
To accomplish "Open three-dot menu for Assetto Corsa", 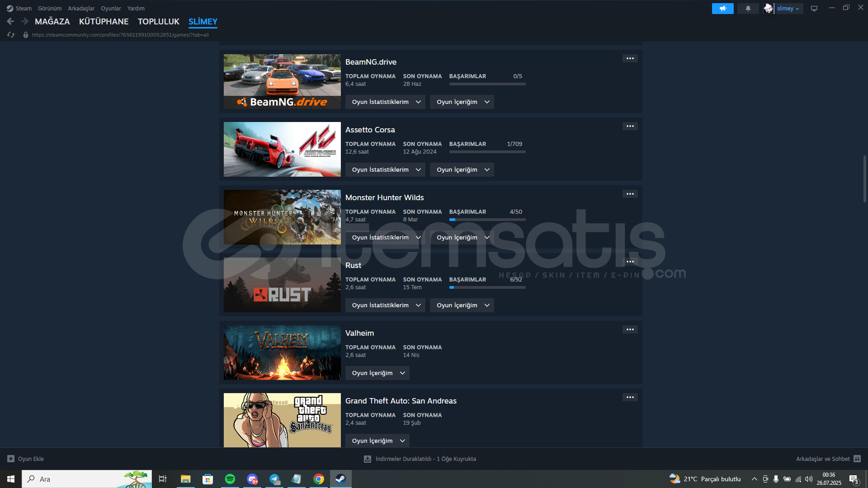I will (630, 126).
